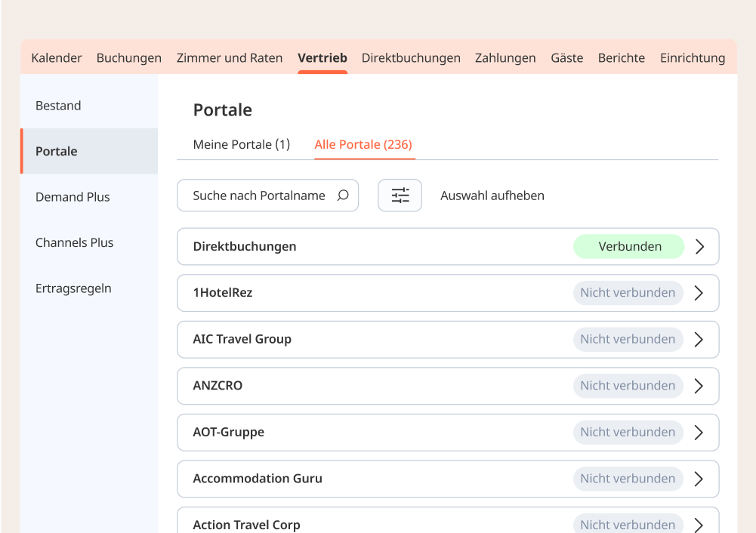Open Channels Plus in sidebar
This screenshot has width=756, height=533.
[x=74, y=242]
